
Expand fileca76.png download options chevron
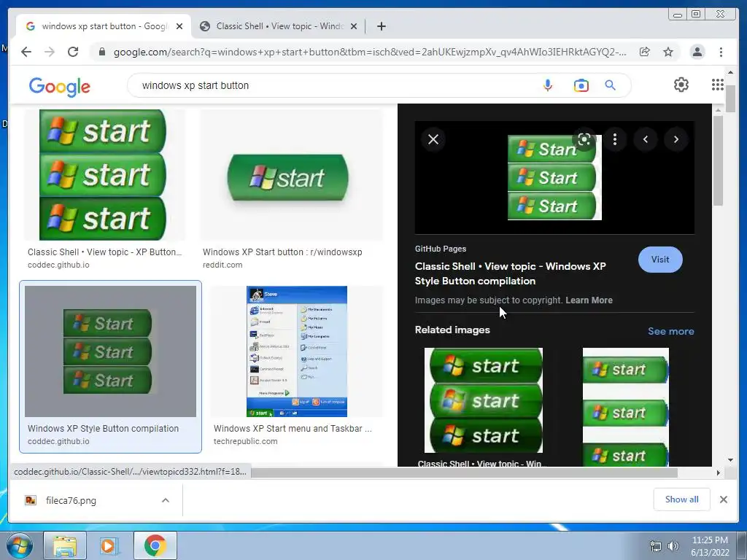166,500
